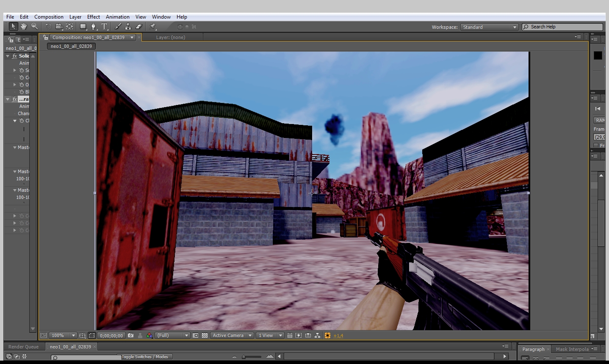This screenshot has width=609, height=364.
Task: Collapse the first Master property group
Action: click(x=15, y=147)
